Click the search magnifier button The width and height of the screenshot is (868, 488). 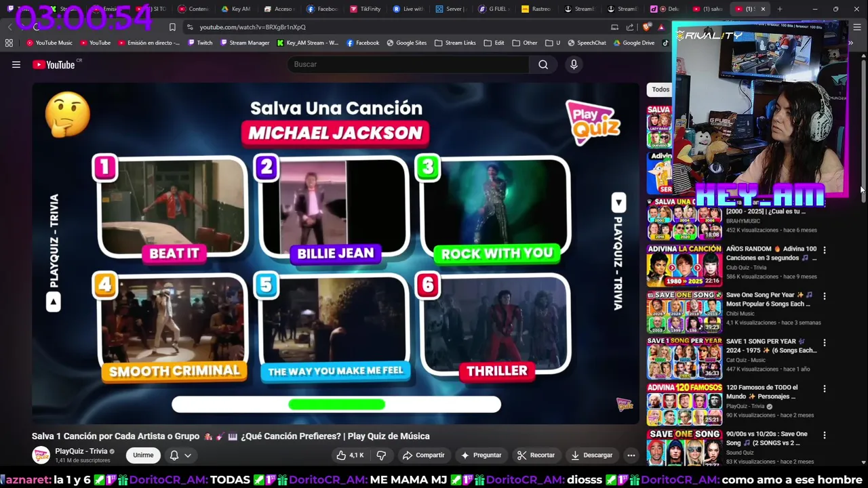coord(543,64)
